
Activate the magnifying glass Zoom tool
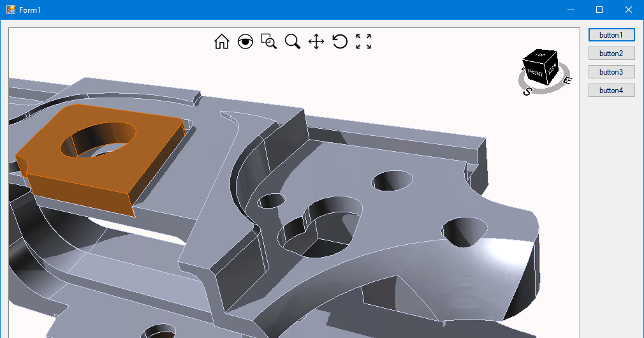tap(293, 42)
